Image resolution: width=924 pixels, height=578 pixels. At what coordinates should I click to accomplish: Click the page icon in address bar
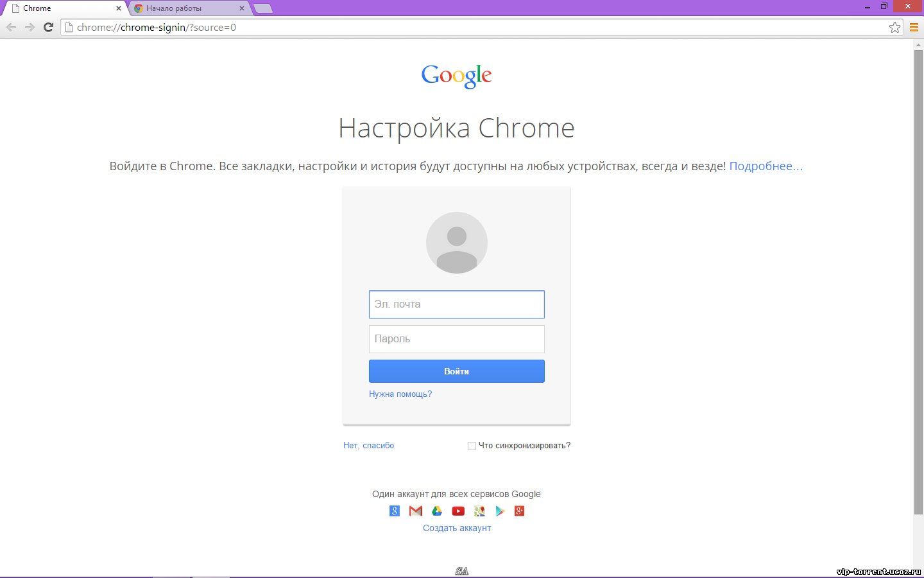69,27
